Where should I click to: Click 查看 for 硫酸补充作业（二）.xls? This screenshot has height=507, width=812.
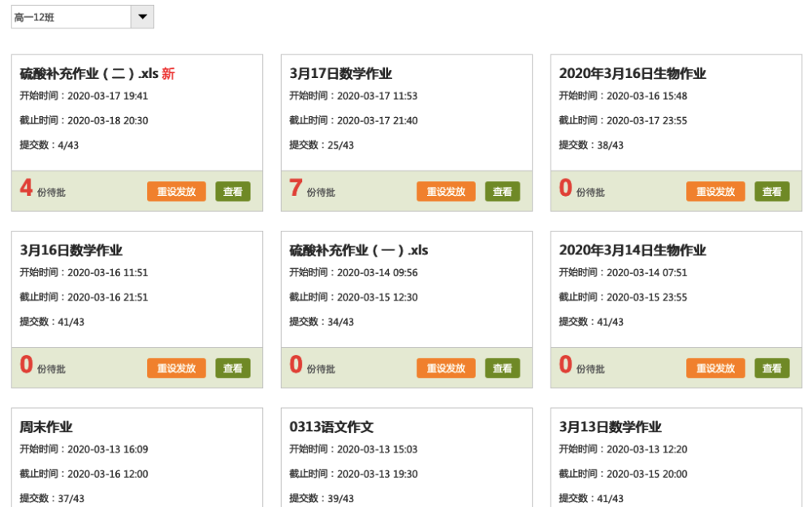233,191
